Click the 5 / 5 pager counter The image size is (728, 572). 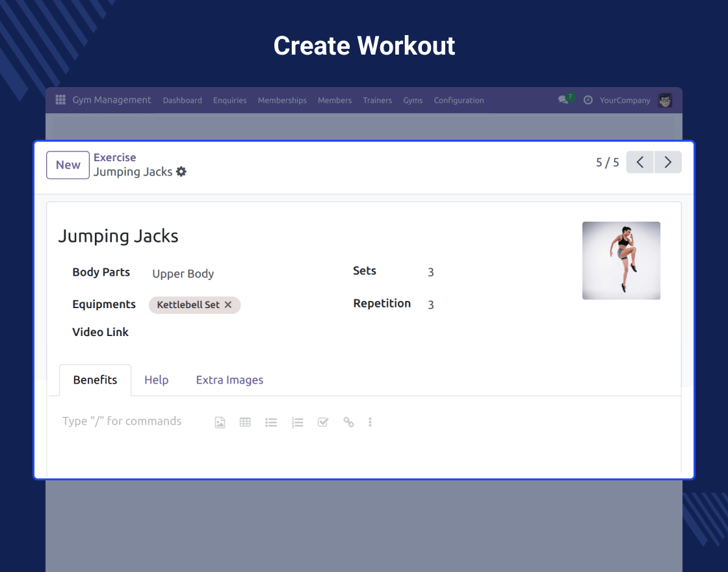(x=607, y=162)
